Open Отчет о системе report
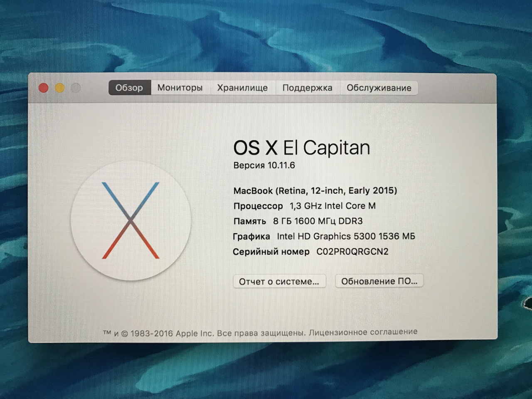 [x=279, y=281]
